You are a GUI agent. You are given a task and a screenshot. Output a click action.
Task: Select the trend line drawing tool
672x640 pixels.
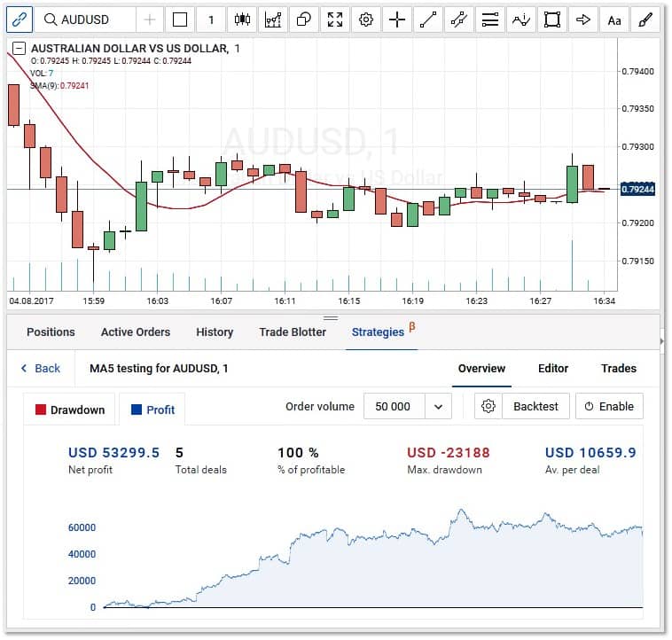[x=428, y=20]
